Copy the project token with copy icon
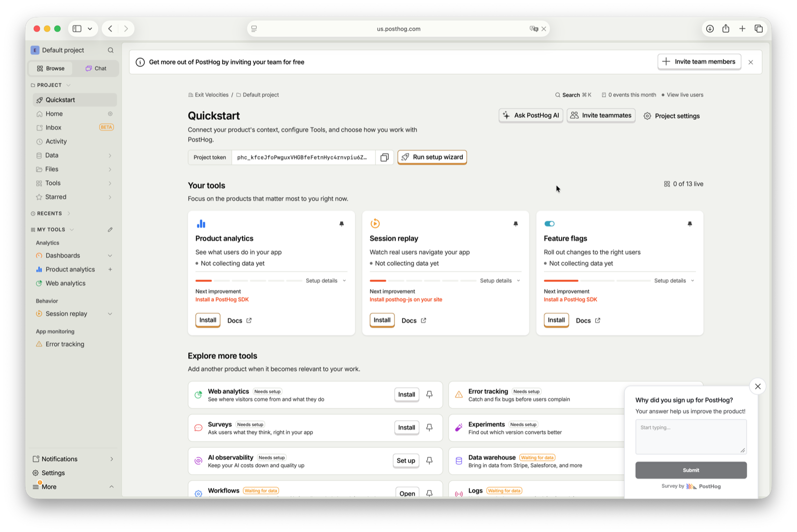Viewport: 797px width, 532px height. click(x=384, y=157)
